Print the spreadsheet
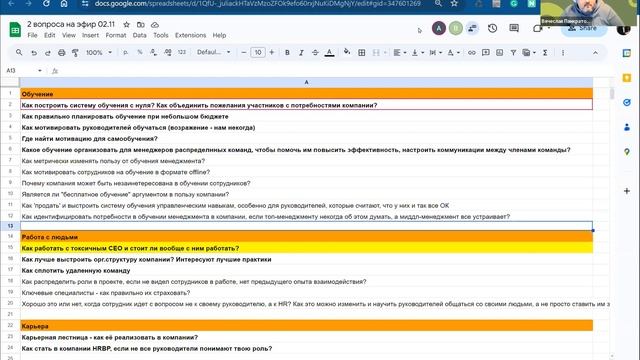Viewport: 640px width, 360px height. [62, 53]
